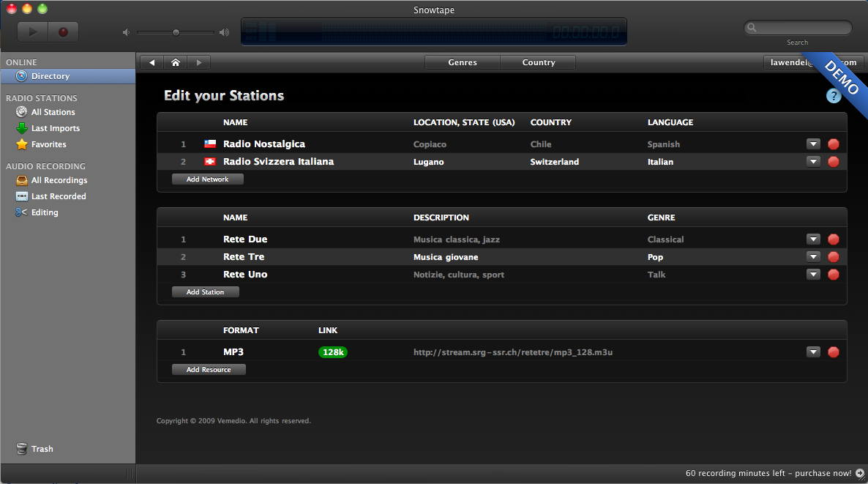The image size is (868, 484).
Task: Select the Rete Tre station name
Action: 244,257
